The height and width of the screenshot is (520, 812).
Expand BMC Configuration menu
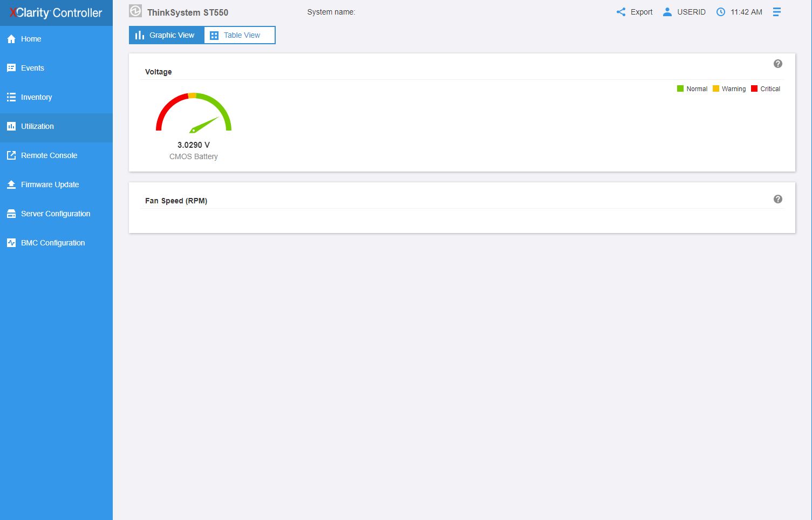[x=56, y=243]
